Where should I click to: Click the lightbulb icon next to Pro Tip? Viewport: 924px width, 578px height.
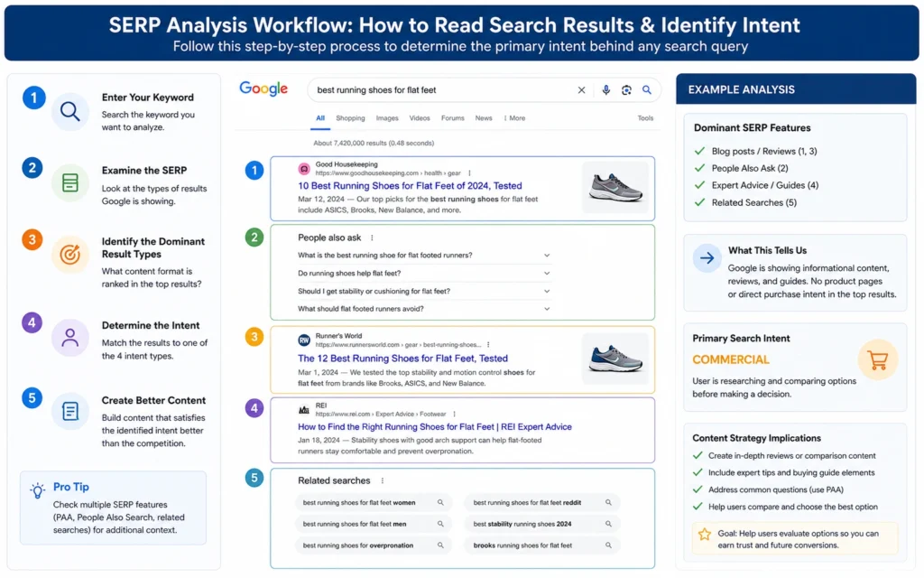(x=38, y=490)
